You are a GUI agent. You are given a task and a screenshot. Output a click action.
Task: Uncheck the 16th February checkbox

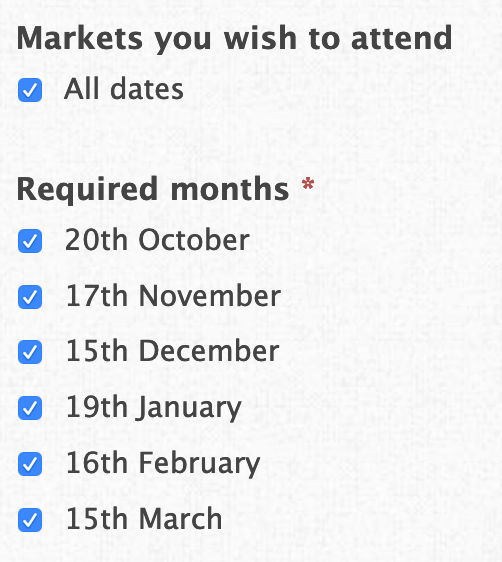coord(30,464)
